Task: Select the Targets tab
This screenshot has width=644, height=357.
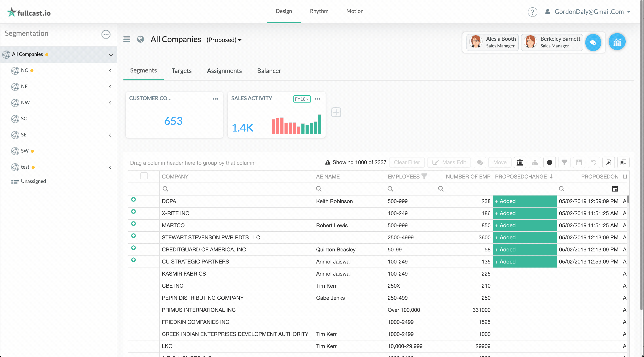Action: [182, 71]
